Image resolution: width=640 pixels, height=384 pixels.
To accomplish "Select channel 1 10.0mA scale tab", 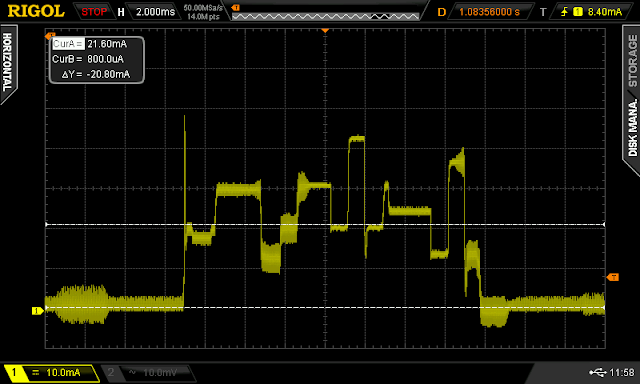I will click(51, 373).
